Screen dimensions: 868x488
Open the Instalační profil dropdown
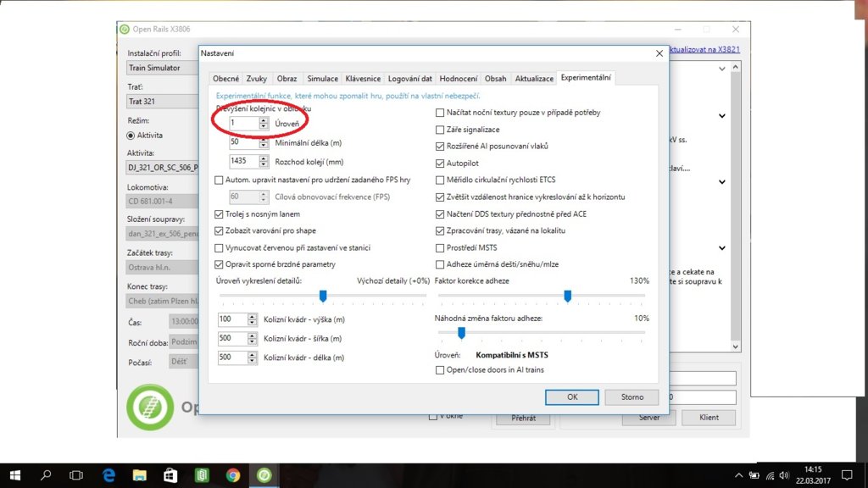161,68
